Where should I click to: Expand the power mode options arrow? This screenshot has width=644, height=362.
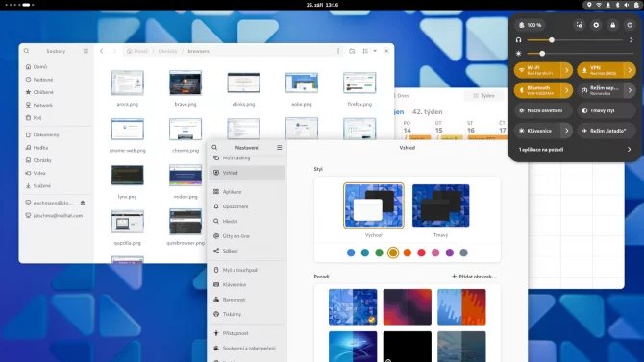(630, 90)
